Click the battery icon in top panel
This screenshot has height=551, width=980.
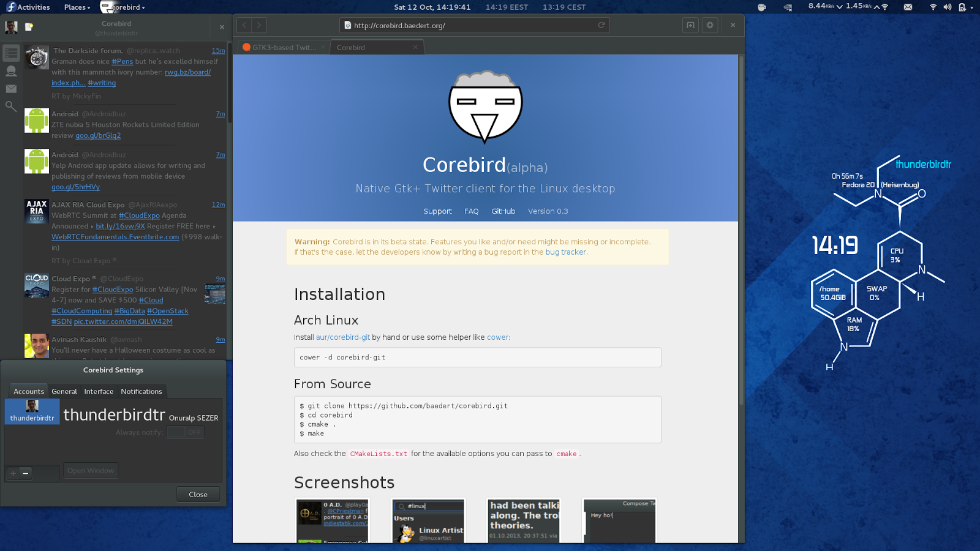(962, 7)
